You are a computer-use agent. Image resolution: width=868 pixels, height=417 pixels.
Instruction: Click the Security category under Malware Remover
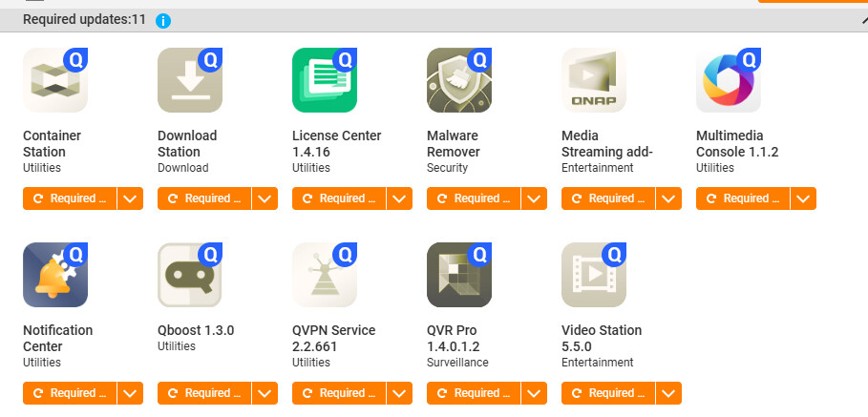click(447, 168)
